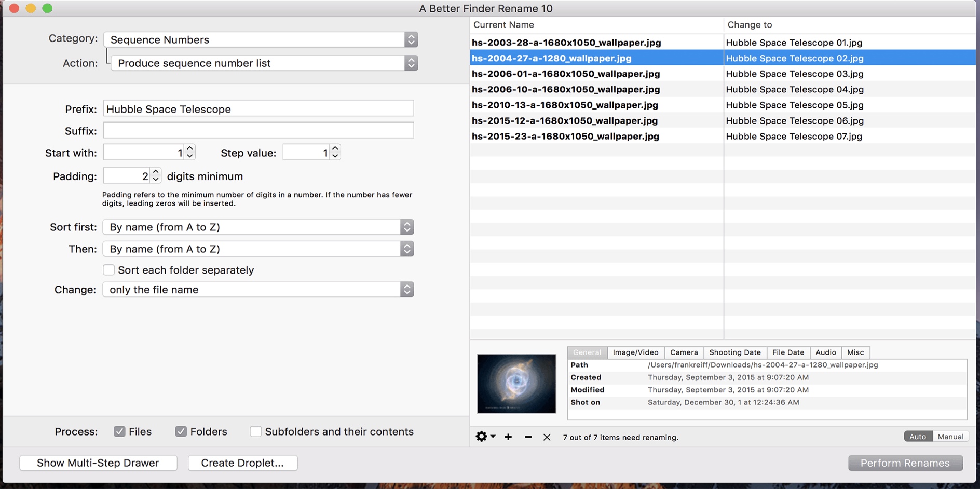Screen dimensions: 980x489
Task: Click the Suffix input field
Action: [258, 130]
